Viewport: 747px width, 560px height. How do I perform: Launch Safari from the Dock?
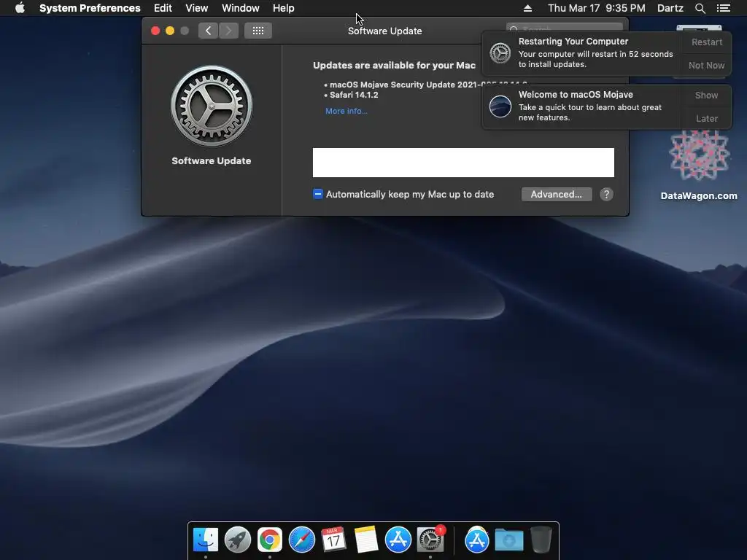(x=302, y=540)
